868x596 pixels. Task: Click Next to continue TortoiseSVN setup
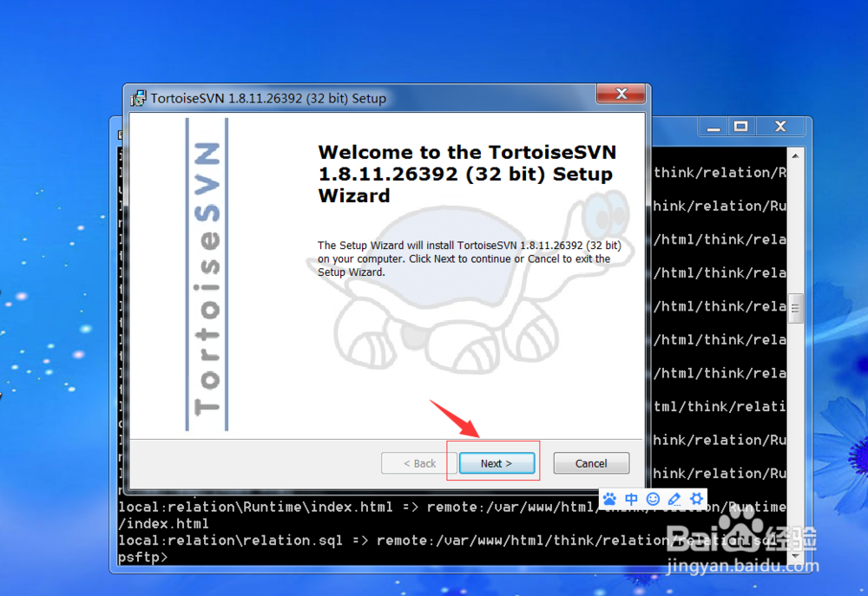coord(496,463)
